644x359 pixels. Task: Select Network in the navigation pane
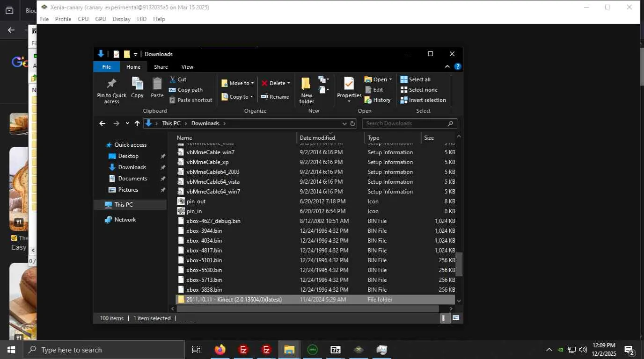pos(125,220)
